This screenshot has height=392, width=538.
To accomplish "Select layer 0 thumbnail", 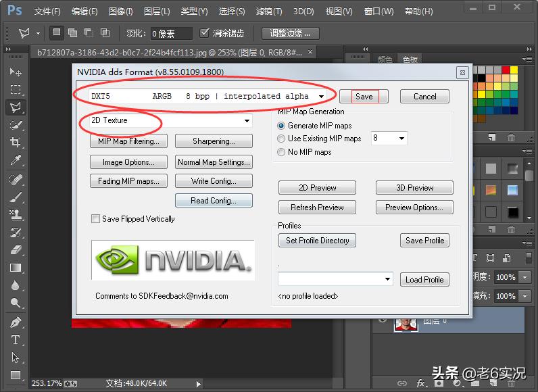I will click(406, 324).
